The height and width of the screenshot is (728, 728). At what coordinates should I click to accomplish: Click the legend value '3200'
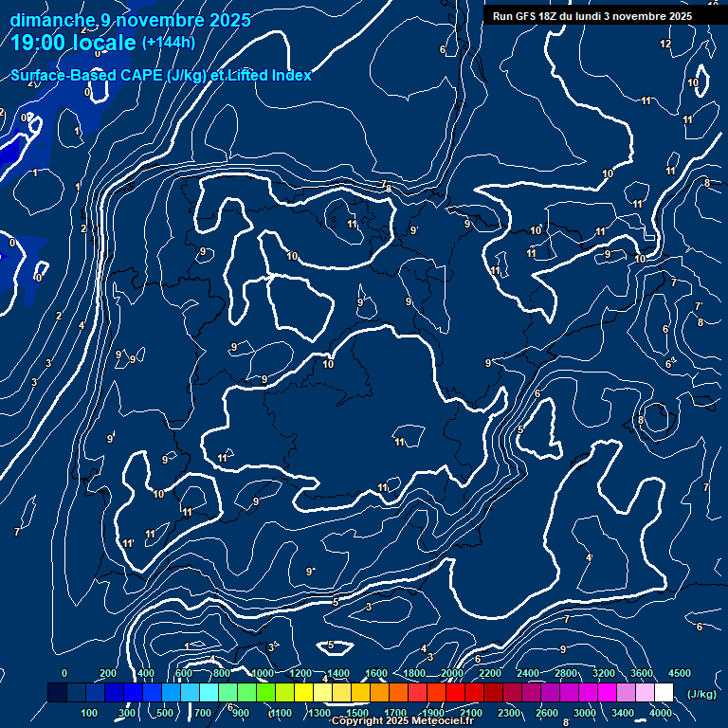[604, 673]
